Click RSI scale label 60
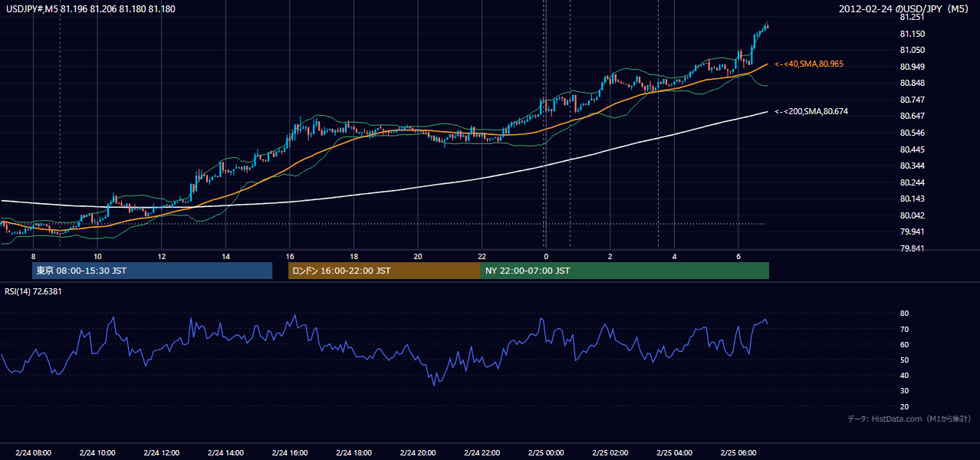 904,344
